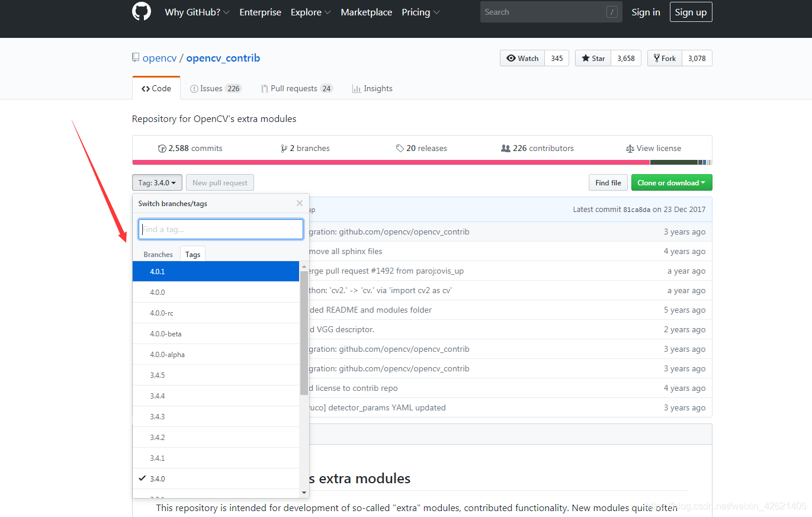812x517 pixels.
Task: Click the New pull request button
Action: [x=220, y=182]
